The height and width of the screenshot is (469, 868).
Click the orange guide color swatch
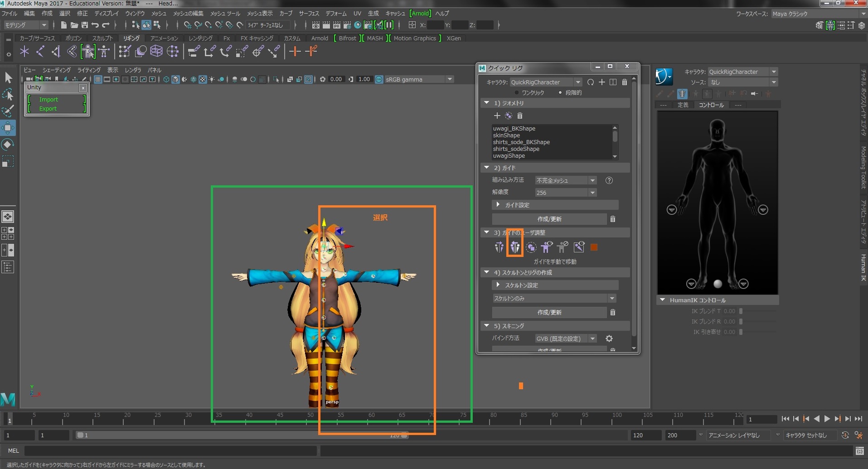(x=594, y=247)
